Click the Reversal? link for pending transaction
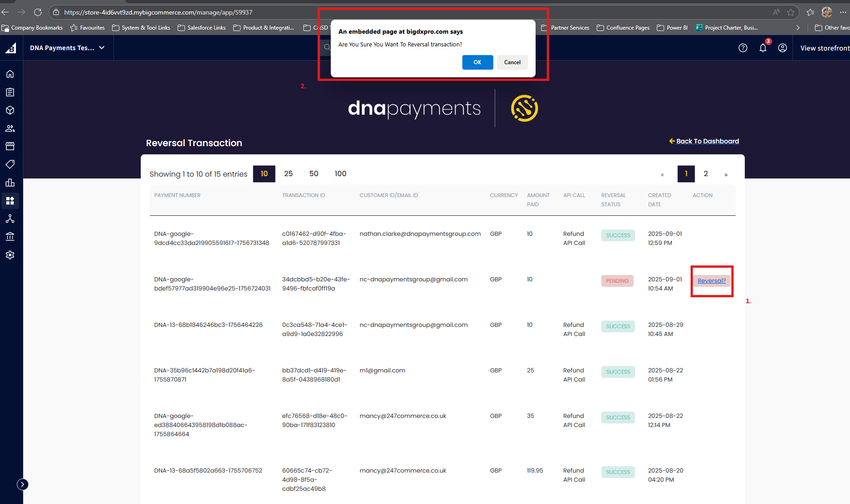Viewport: 850px width, 504px height. 712,280
